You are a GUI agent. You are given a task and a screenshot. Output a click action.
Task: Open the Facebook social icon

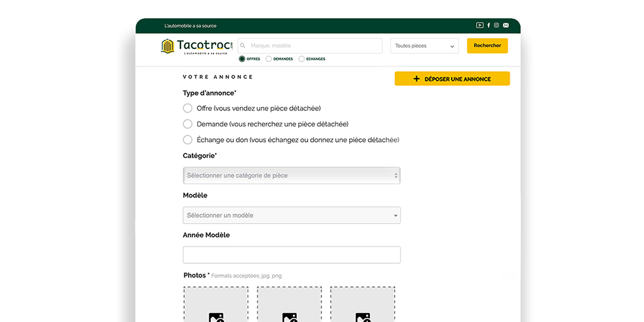tap(489, 25)
